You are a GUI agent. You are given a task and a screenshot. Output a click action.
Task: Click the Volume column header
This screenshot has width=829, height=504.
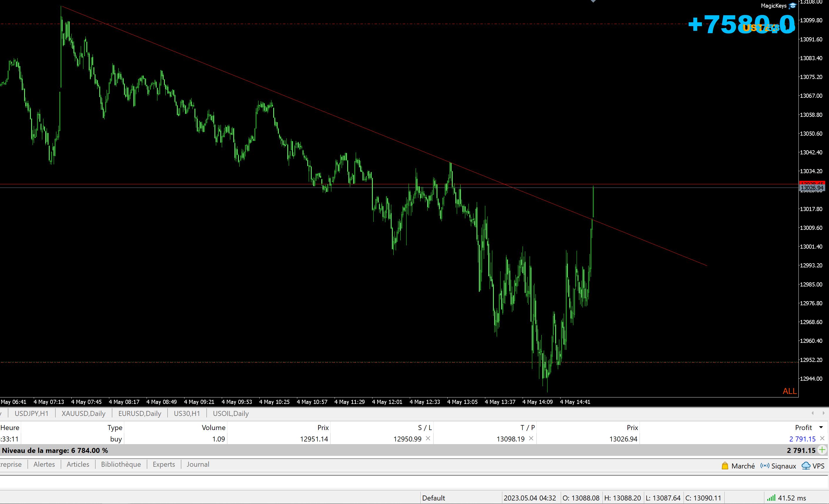tap(213, 427)
